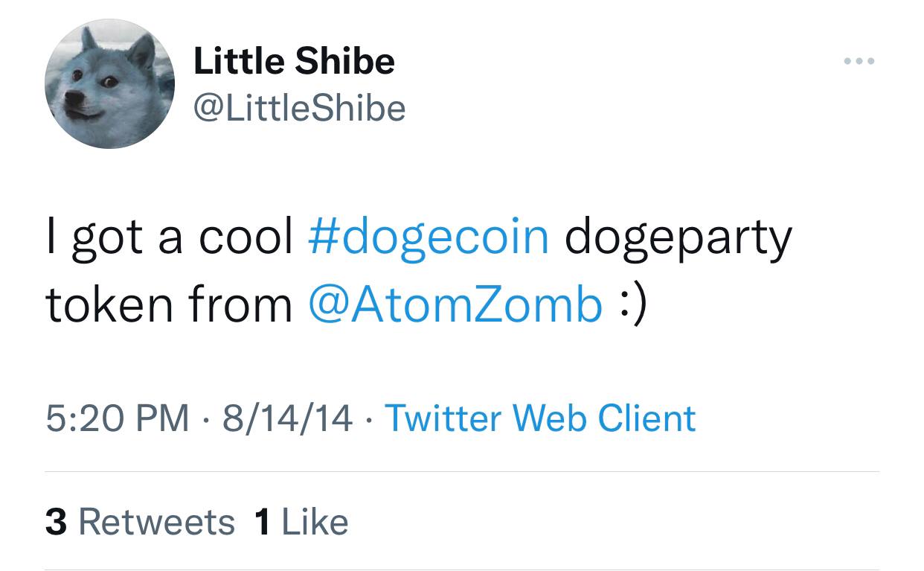Image resolution: width=924 pixels, height=571 pixels.
Task: Click the @LittleShibe handle
Action: point(299,109)
